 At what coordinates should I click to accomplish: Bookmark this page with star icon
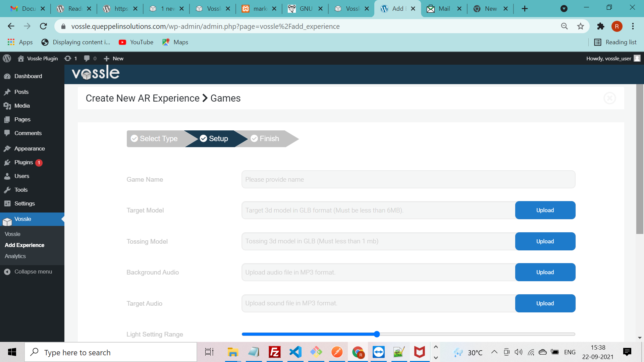tap(581, 26)
